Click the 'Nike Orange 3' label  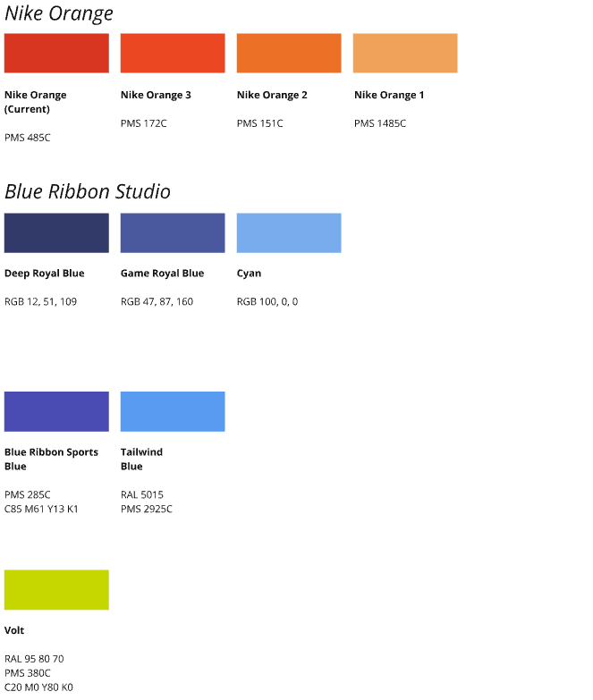[156, 95]
